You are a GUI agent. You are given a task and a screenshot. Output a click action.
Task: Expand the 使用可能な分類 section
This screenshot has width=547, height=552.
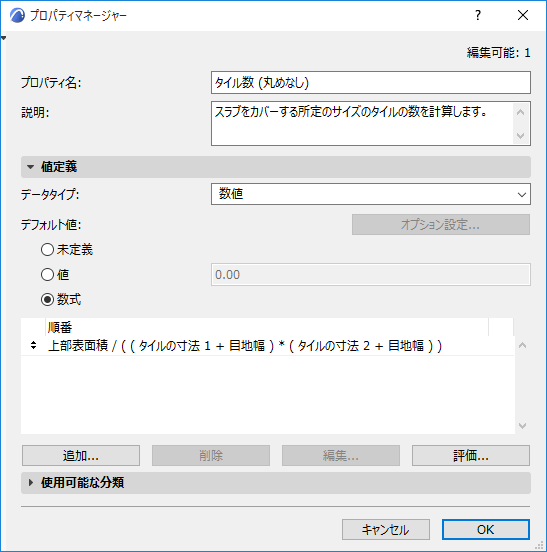click(276, 483)
